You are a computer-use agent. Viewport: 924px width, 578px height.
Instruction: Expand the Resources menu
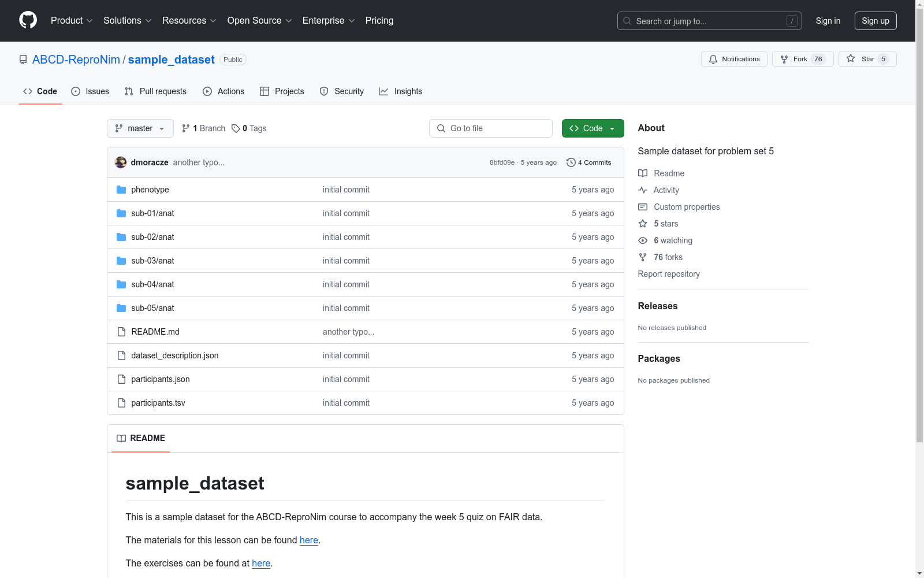189,21
